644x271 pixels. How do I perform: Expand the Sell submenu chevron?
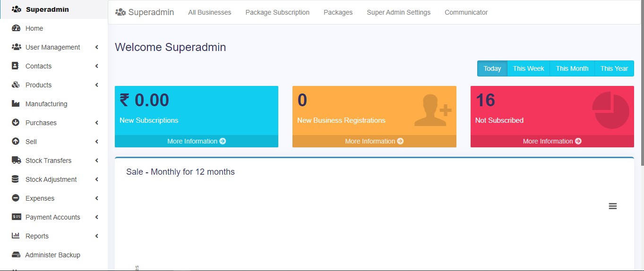pyautogui.click(x=96, y=142)
